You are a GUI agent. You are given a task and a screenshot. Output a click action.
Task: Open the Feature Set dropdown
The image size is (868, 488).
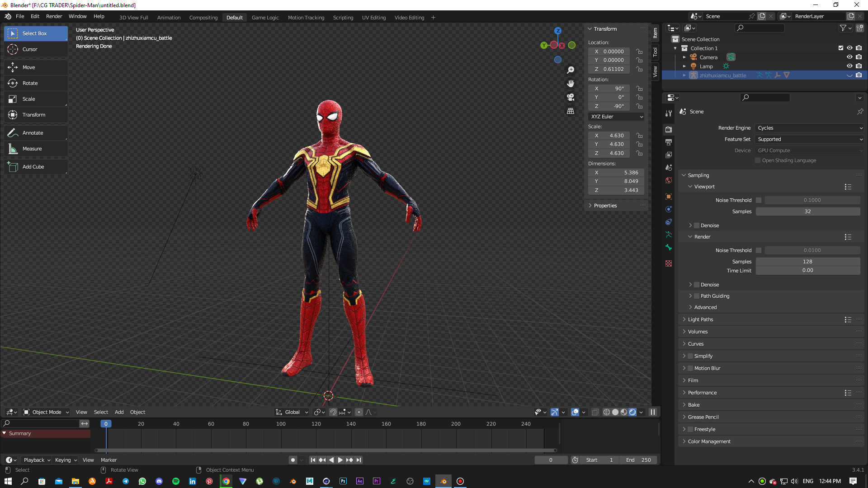click(810, 139)
